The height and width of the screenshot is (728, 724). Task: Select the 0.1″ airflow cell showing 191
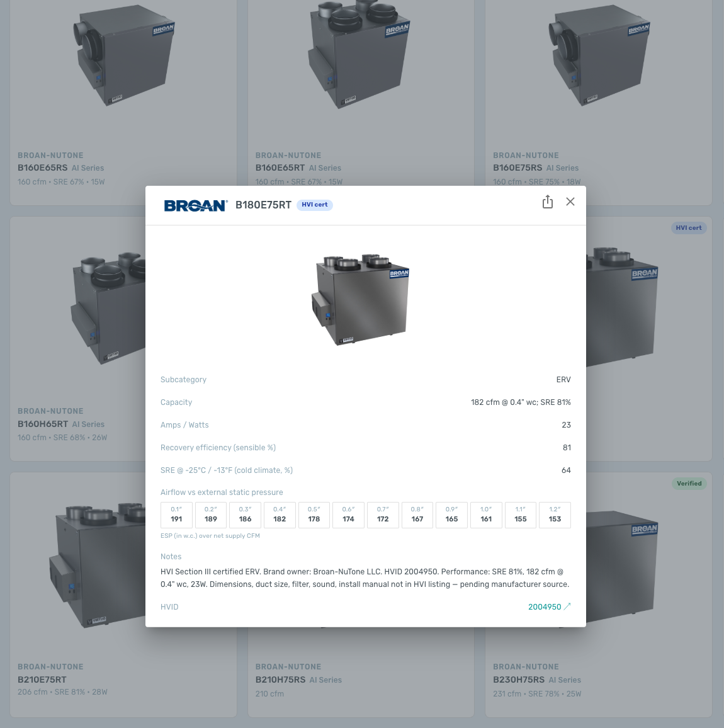[x=176, y=515]
